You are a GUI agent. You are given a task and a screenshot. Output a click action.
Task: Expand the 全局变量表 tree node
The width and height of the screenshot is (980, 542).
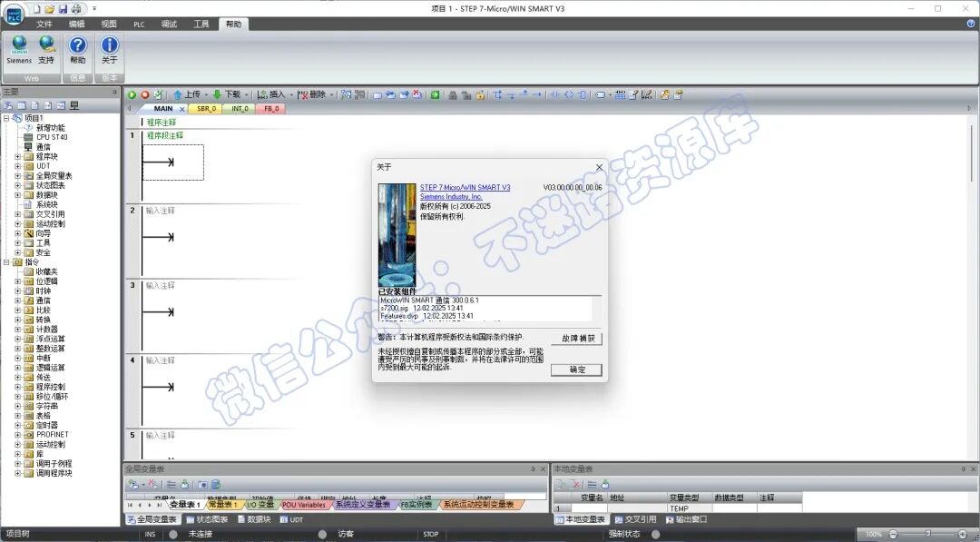coord(18,175)
